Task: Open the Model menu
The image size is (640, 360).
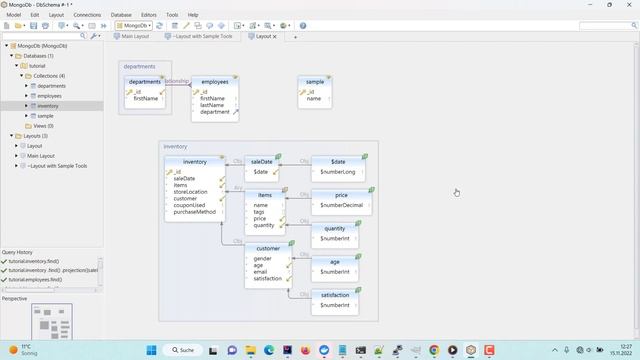Action: (13, 15)
